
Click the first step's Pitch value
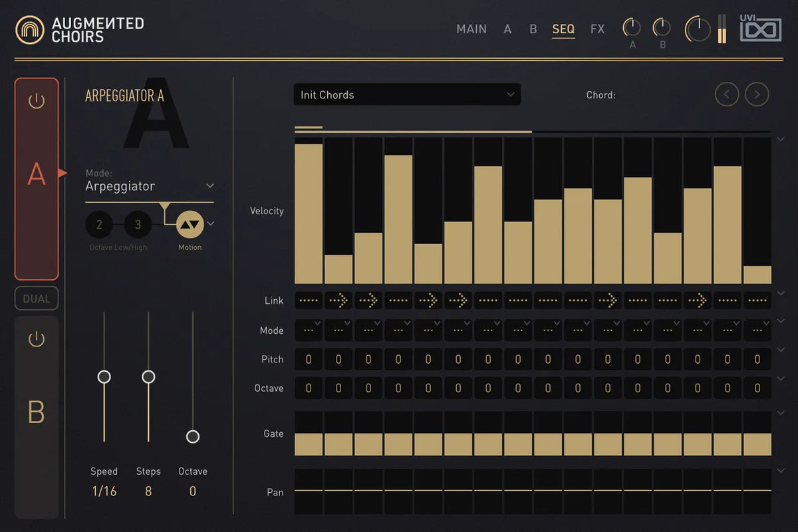click(x=309, y=359)
